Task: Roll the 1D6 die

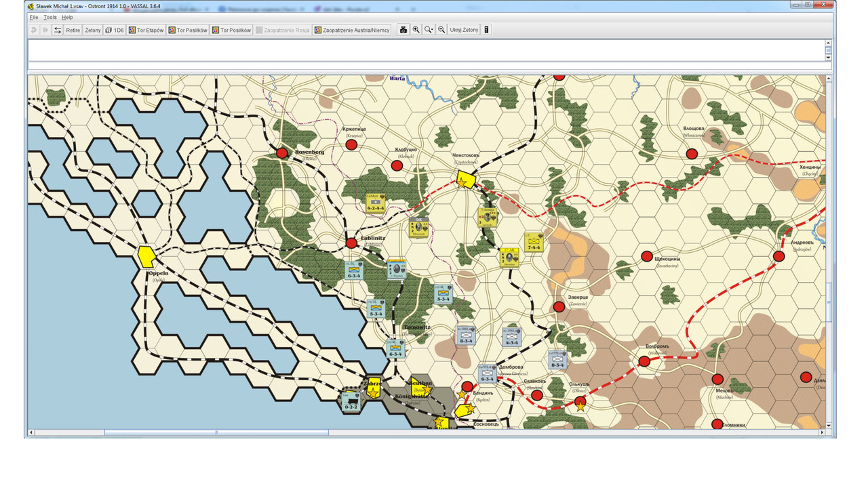Action: tap(115, 30)
